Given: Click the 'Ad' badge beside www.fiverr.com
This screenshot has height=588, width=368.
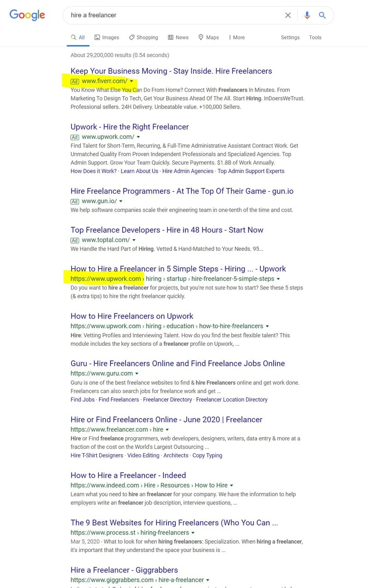Looking at the screenshot, I should click(75, 81).
